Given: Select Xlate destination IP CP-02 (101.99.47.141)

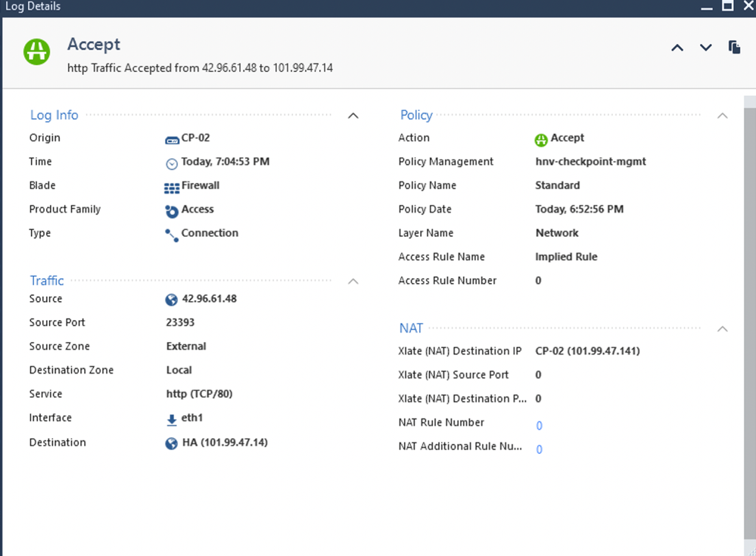Looking at the screenshot, I should point(588,351).
